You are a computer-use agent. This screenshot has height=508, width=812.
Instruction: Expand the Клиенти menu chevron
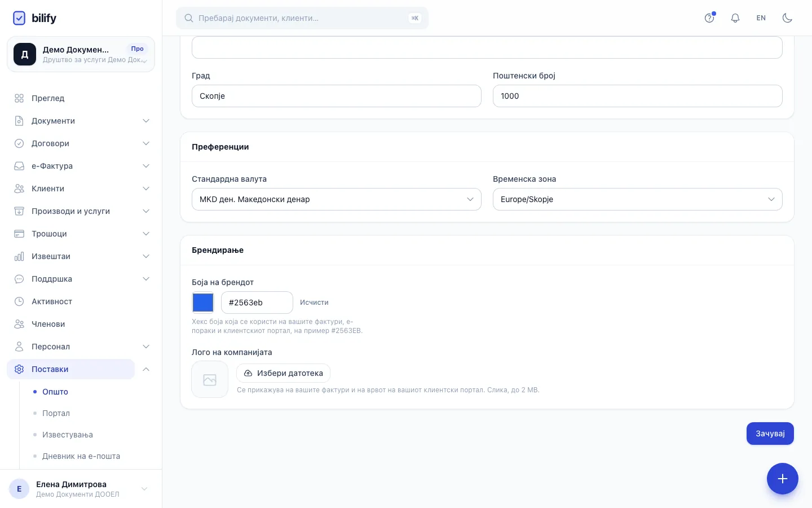(146, 189)
